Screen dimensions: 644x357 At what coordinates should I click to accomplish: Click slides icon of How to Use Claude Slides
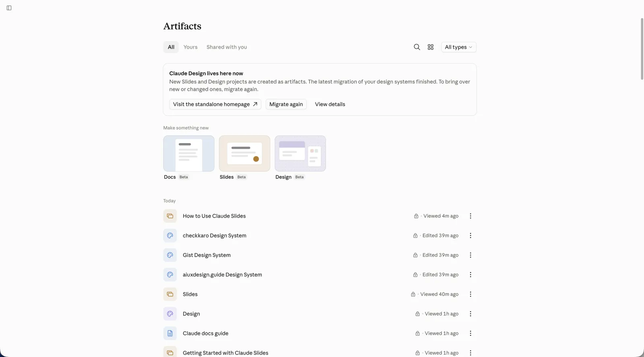170,216
